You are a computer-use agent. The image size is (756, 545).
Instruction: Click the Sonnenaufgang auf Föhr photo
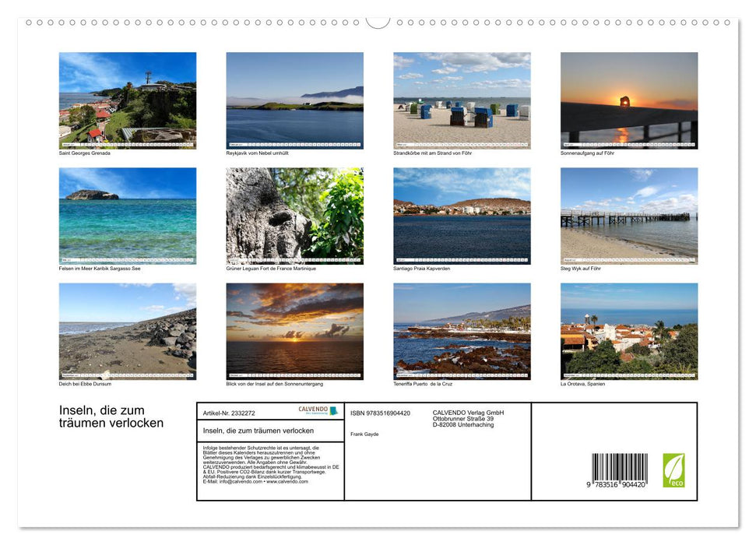[629, 100]
